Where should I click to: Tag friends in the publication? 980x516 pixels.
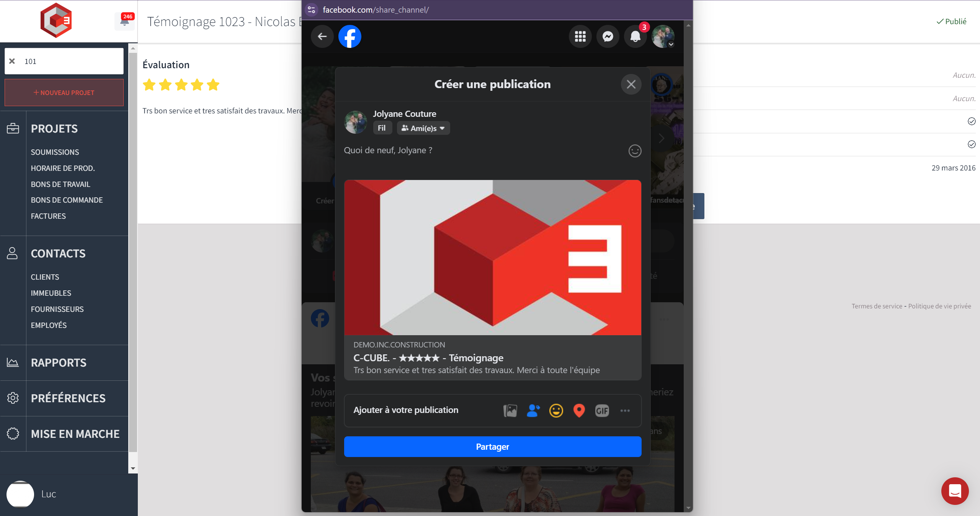point(533,411)
